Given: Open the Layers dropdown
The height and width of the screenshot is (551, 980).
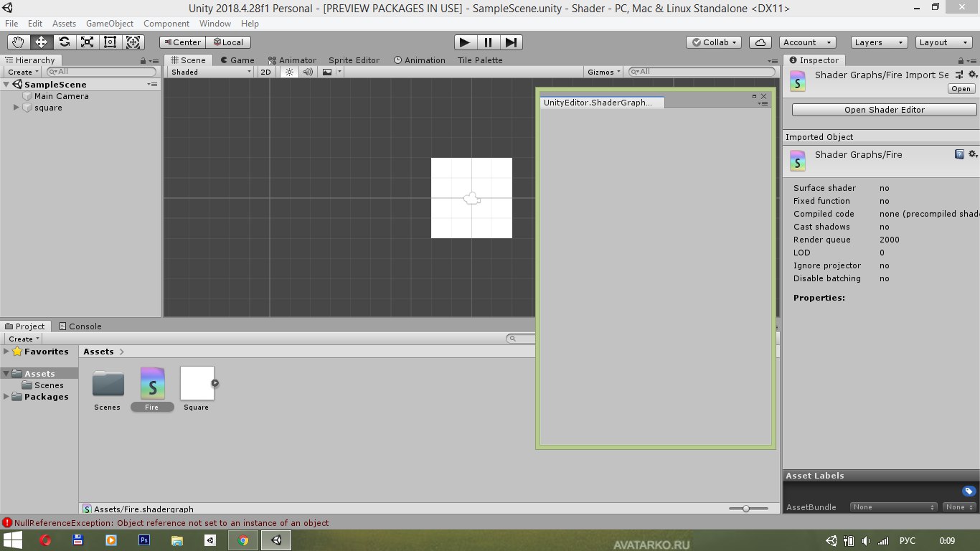Looking at the screenshot, I should pos(880,42).
